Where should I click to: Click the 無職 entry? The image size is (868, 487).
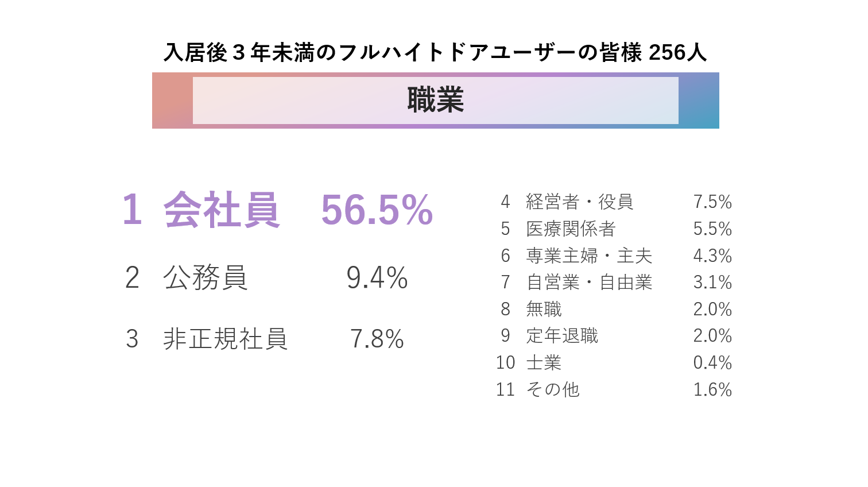point(544,309)
